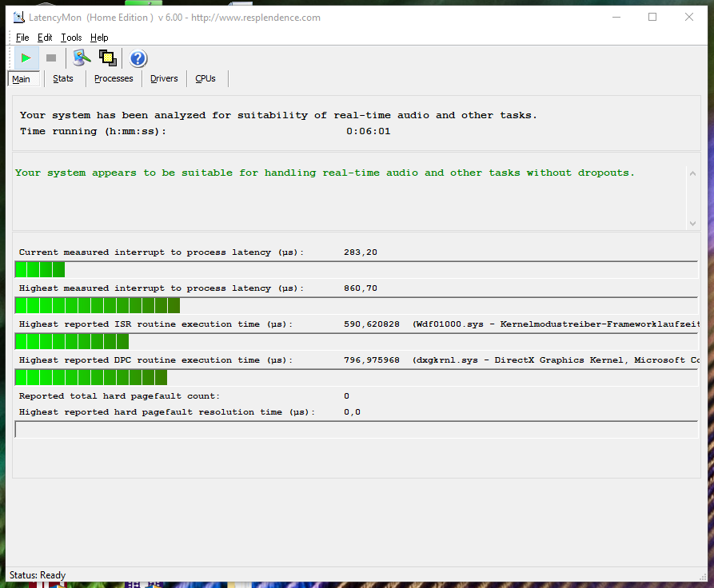The height and width of the screenshot is (588, 714).
Task: Switch to the Stats tab
Action: [x=63, y=78]
